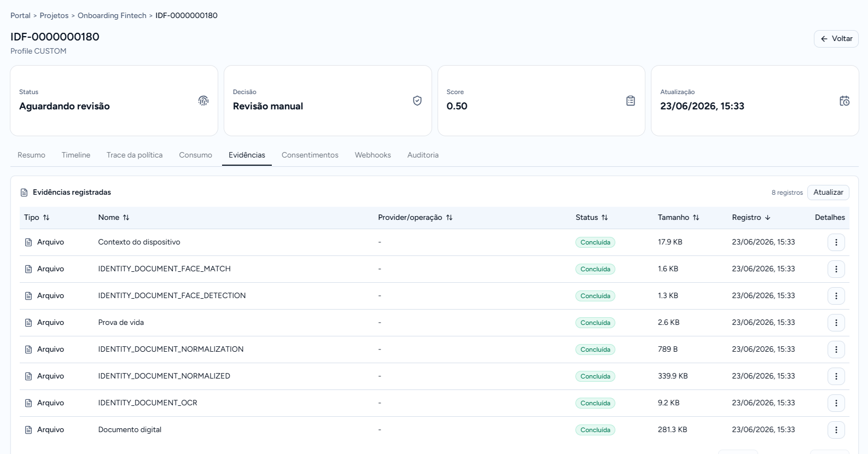Sort table by Registro column
This screenshot has width=868, height=454.
point(751,218)
